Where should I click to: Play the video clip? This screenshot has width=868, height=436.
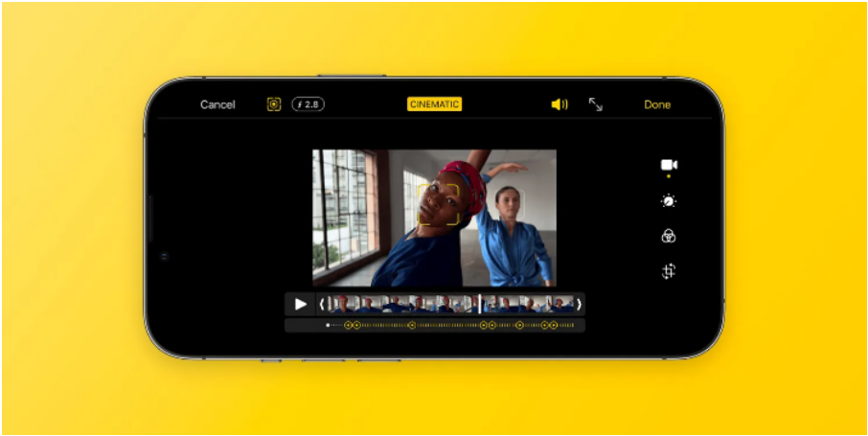[x=301, y=305]
